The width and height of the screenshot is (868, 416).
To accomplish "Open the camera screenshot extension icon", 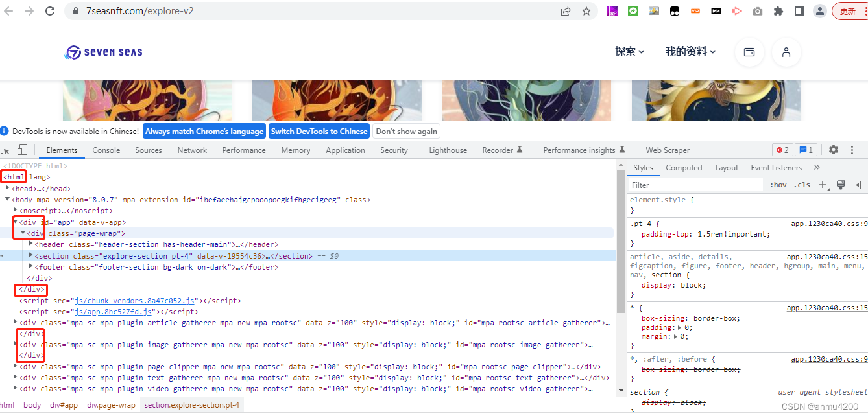I will pyautogui.click(x=757, y=11).
